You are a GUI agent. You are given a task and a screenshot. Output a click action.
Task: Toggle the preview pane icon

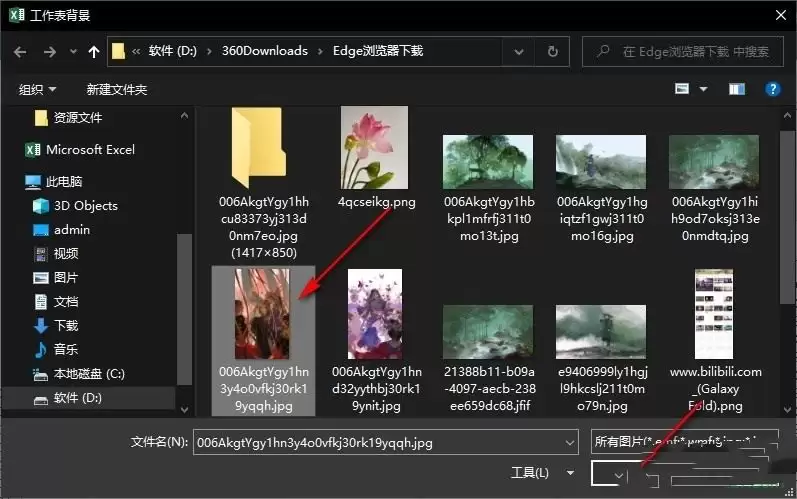[737, 89]
